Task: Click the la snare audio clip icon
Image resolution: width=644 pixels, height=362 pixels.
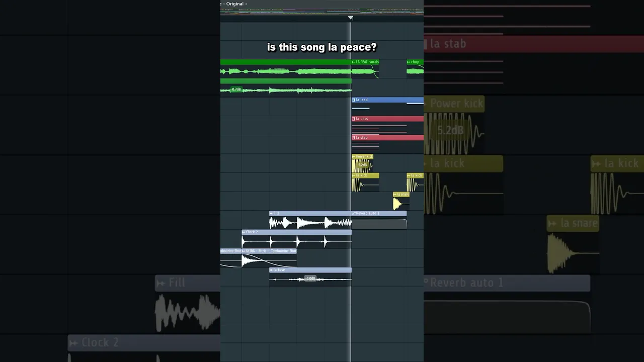Action: click(x=395, y=195)
